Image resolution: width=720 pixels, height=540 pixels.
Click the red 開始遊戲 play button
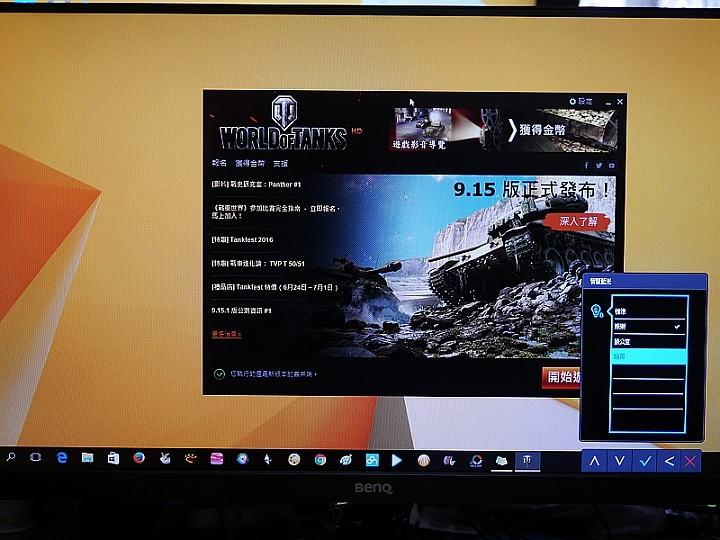(562, 377)
